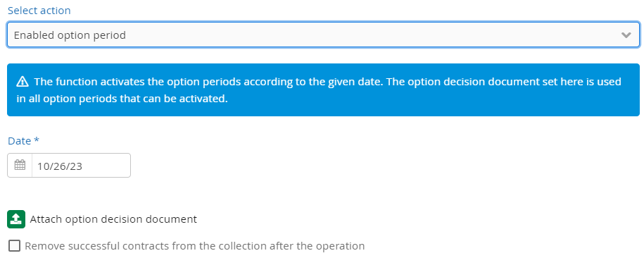Enable 'Remove successful contracts' checkbox
Viewport: 644px width, 258px height.
(x=14, y=246)
